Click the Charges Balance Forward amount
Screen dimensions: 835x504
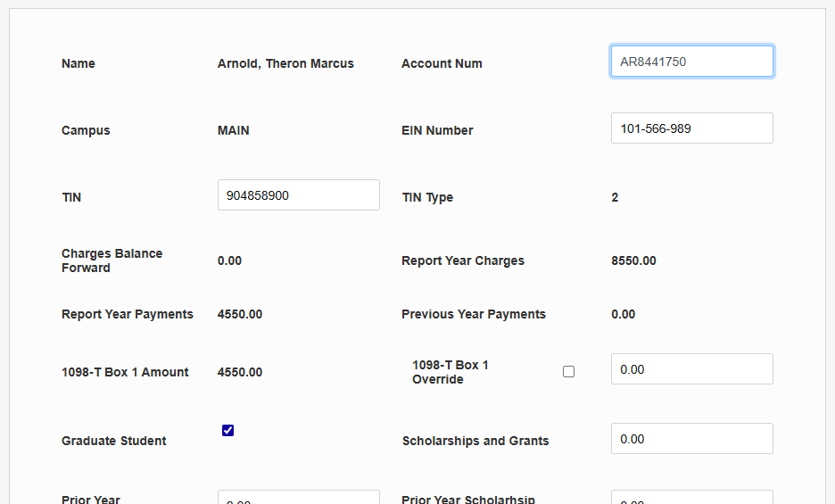point(229,261)
